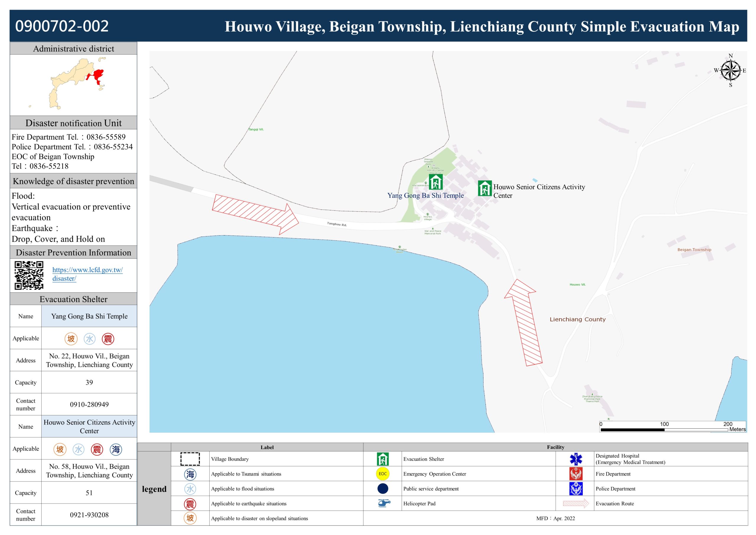This screenshot has height=535, width=756.
Task: Click the Yang Gong Ba Shi Temple map label
Action: click(426, 195)
